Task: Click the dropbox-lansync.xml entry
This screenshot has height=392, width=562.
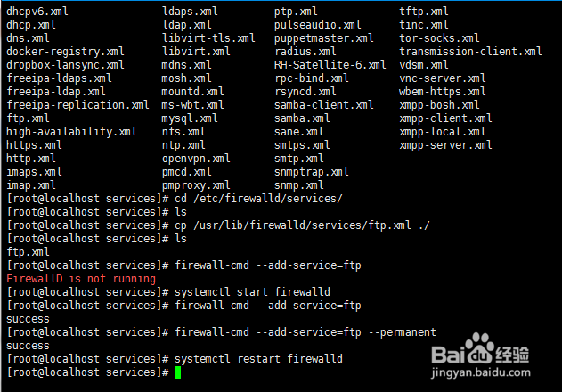Action: 65,65
